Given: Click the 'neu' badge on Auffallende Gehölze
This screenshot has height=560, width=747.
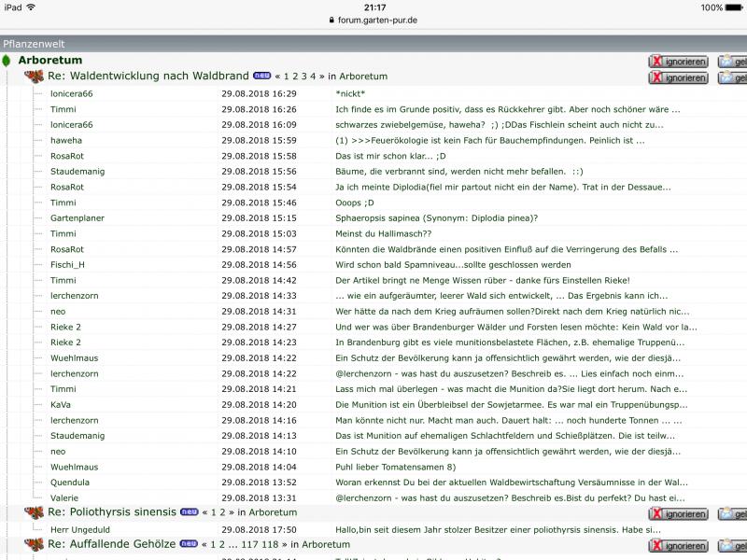Looking at the screenshot, I should coord(189,543).
